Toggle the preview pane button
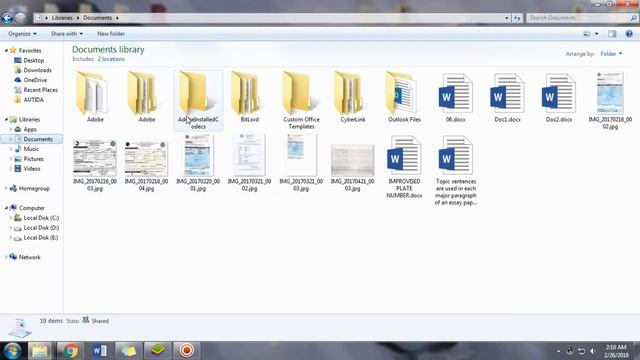The width and height of the screenshot is (640, 360). coord(612,34)
